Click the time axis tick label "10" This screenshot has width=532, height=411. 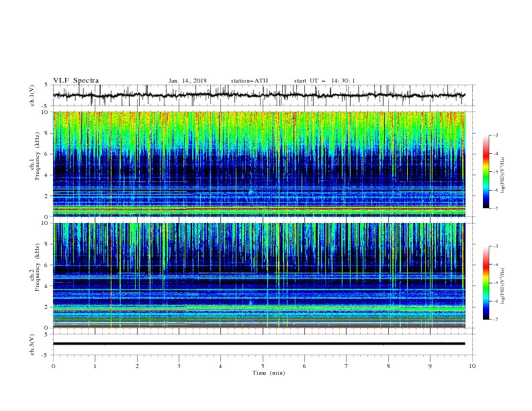(x=472, y=366)
